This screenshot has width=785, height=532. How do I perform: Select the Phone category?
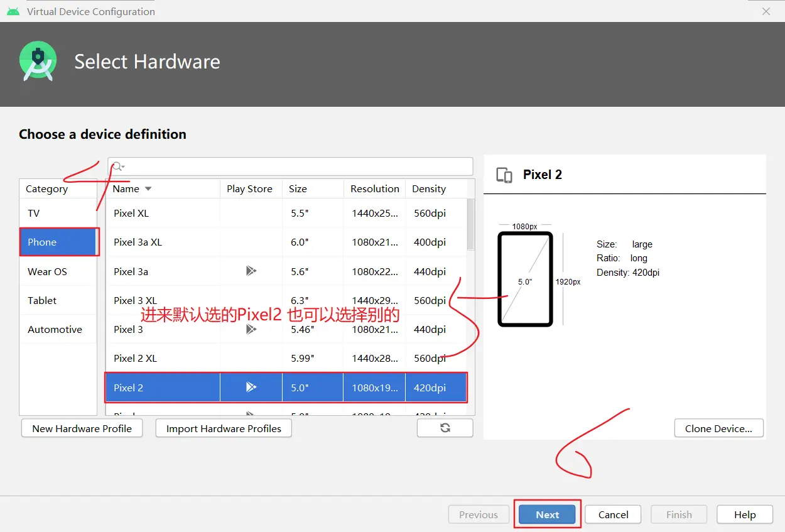click(x=58, y=242)
